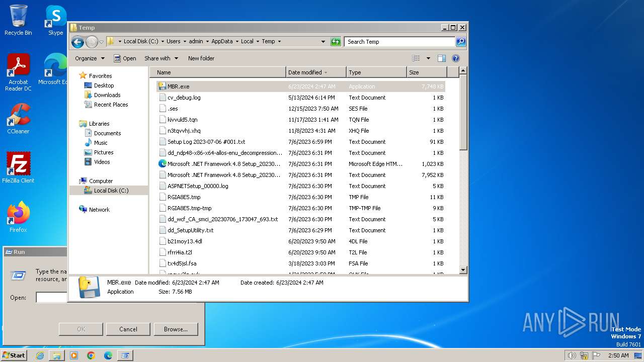
Task: Select the Microsoft Edge HTML file icon
Action: (163, 164)
